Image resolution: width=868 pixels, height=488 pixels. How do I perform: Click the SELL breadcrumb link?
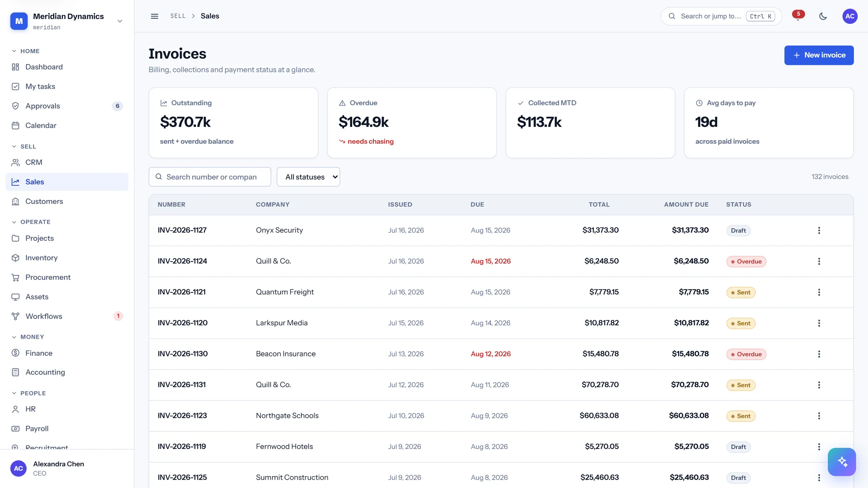(178, 16)
